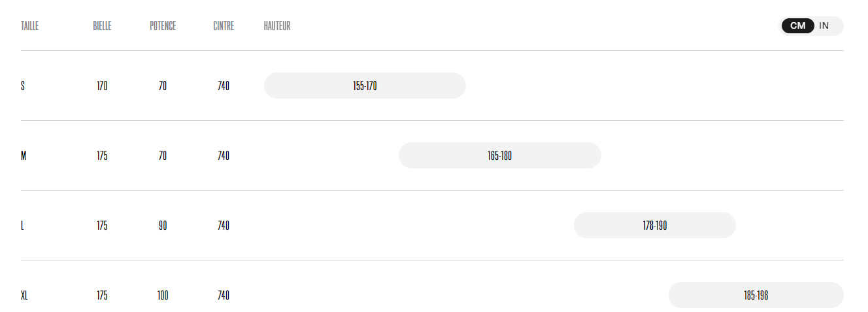Click the 90 stem value for size L
Screen dimensions: 868x312
(x=163, y=225)
